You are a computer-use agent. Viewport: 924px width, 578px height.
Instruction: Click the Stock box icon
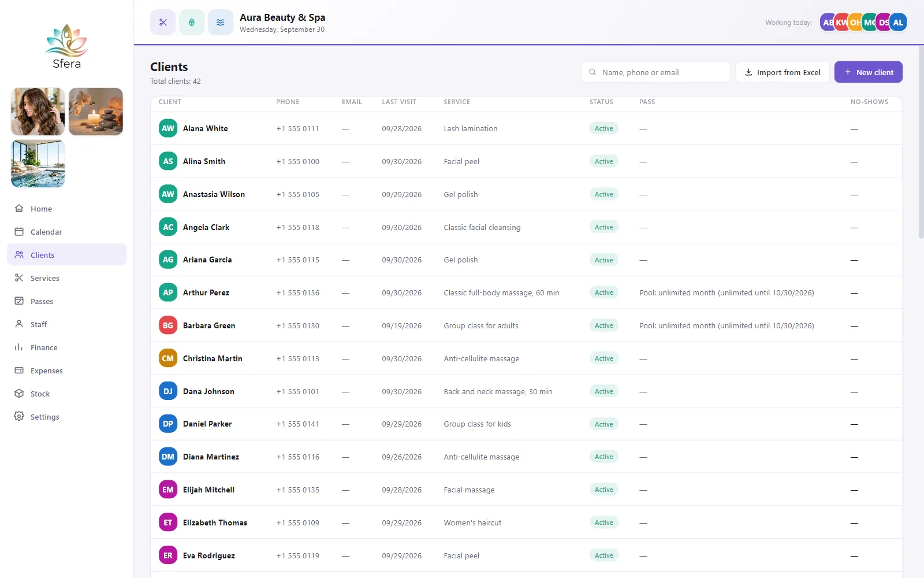pos(19,393)
